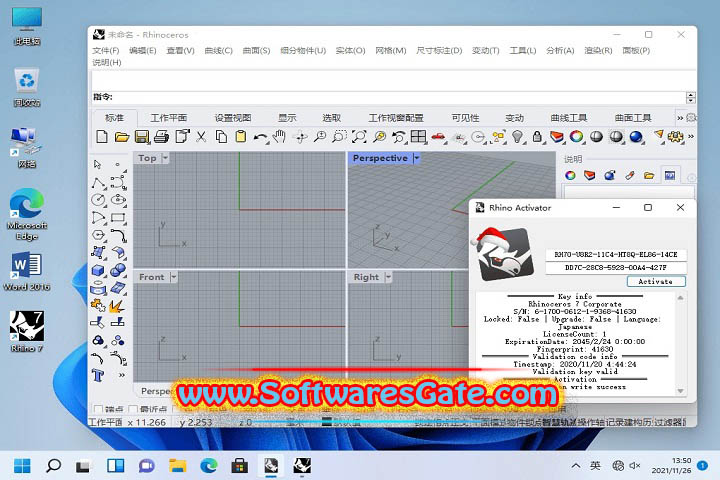Click the Perspective viewport title label

(380, 158)
